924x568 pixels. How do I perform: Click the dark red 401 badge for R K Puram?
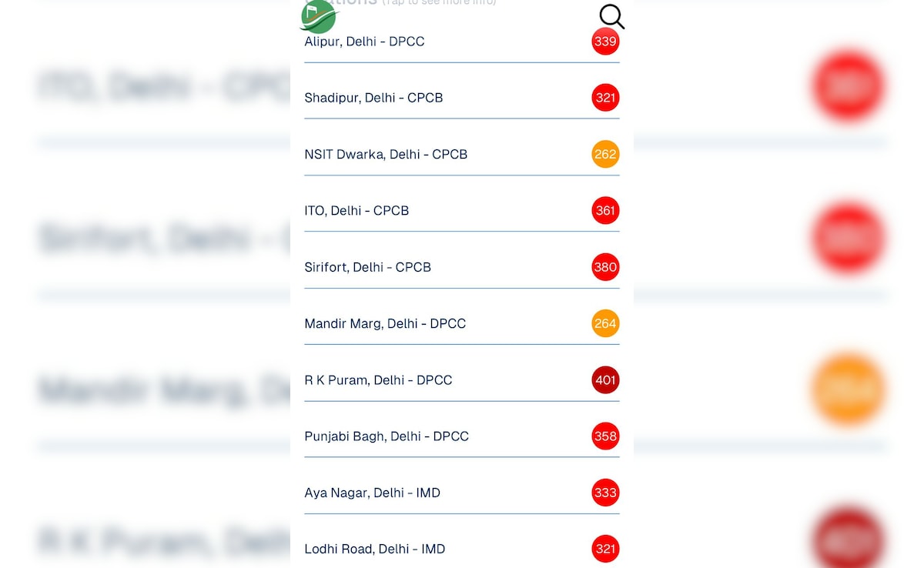[x=605, y=379]
